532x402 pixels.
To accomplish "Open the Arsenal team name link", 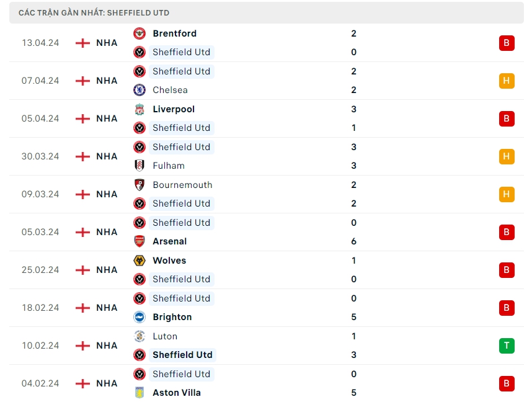I will coord(169,241).
